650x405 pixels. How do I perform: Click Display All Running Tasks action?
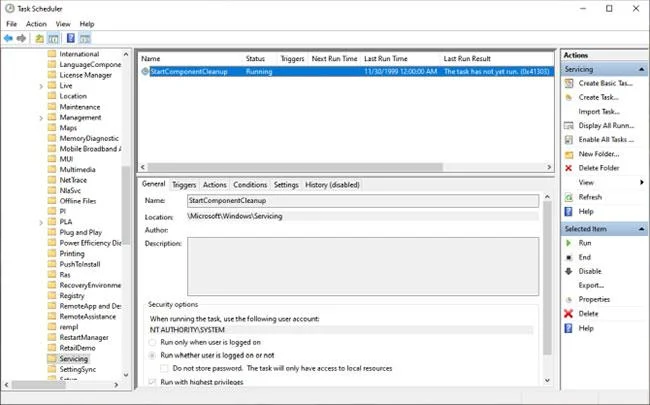click(x=606, y=126)
